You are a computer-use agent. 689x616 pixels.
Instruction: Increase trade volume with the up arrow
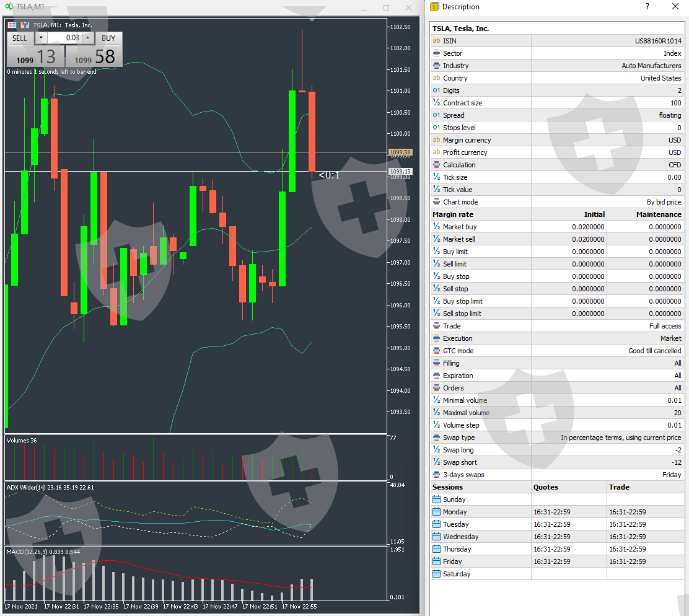click(88, 38)
